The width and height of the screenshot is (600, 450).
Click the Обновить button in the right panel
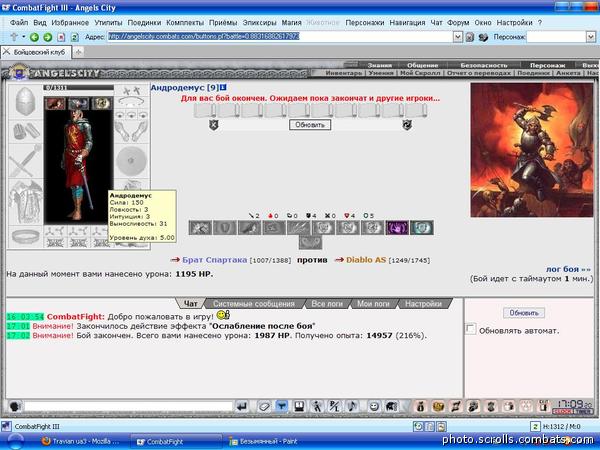524,313
